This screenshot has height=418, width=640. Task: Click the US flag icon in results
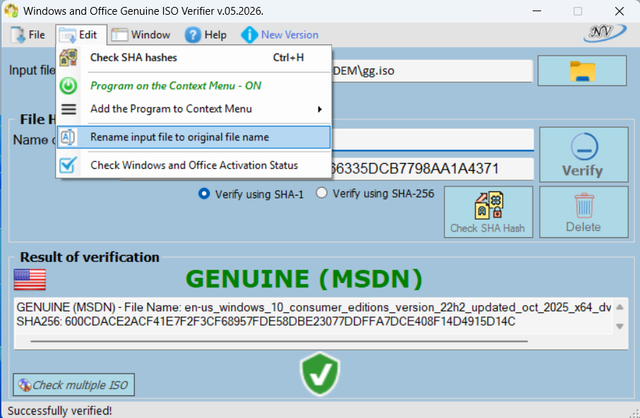(x=30, y=280)
